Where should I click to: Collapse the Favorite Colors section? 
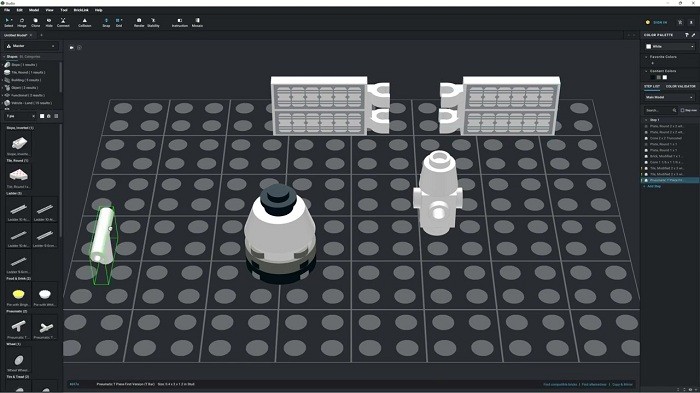coord(646,57)
